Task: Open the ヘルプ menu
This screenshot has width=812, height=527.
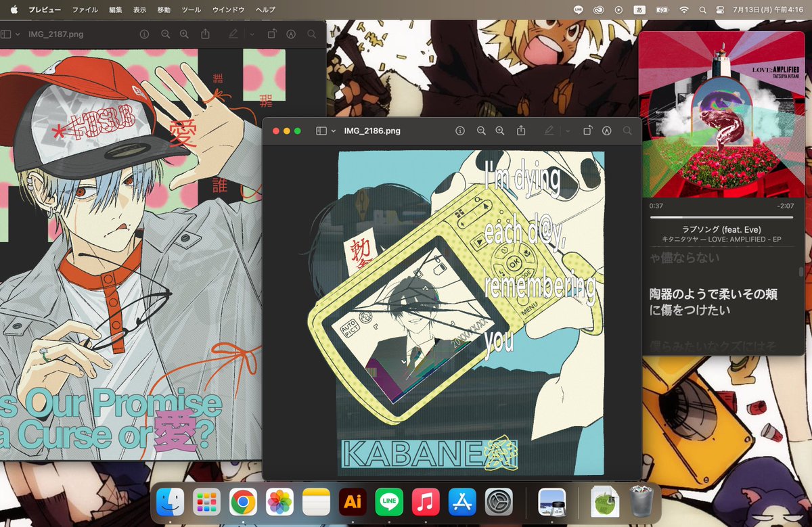Action: point(265,9)
